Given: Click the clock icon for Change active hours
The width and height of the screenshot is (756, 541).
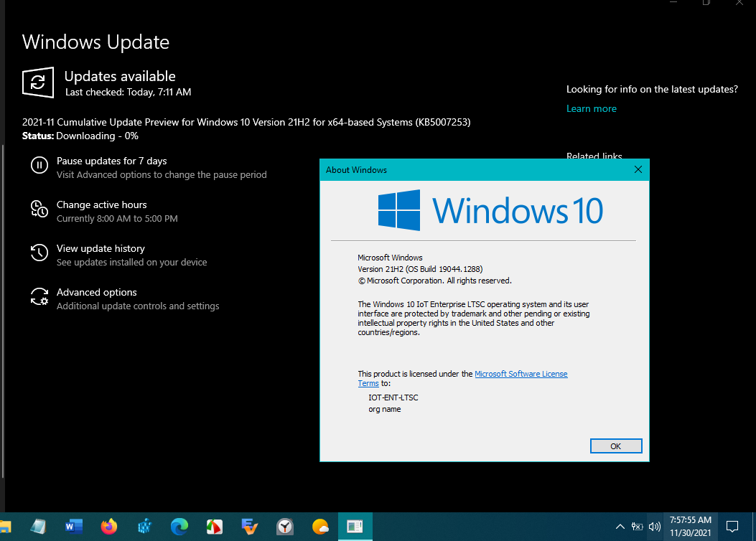Looking at the screenshot, I should [39, 209].
